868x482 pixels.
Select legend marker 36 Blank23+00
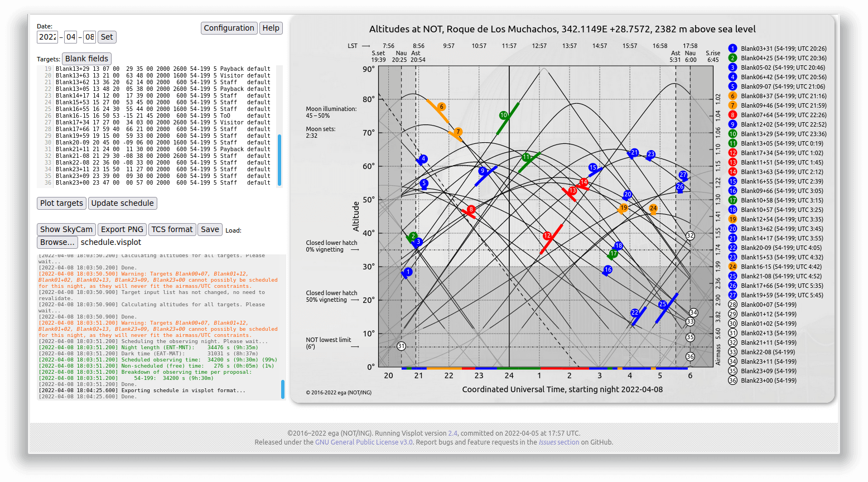[733, 380]
